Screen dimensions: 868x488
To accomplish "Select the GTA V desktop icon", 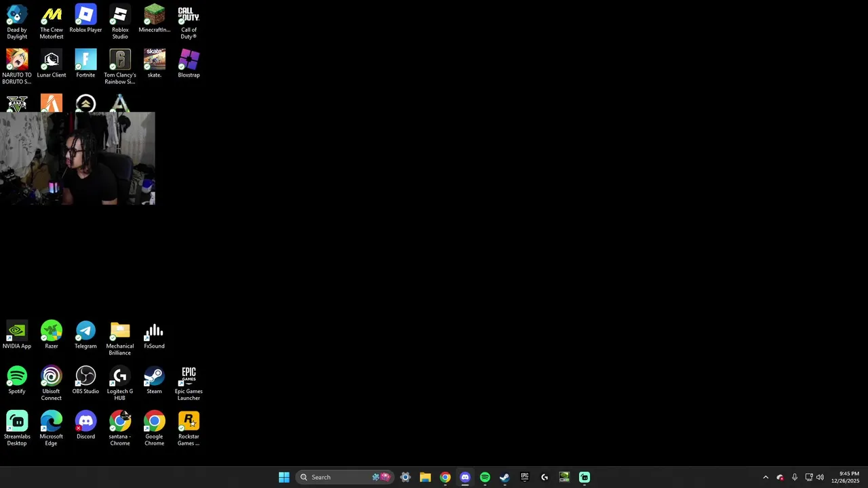I will (x=17, y=104).
